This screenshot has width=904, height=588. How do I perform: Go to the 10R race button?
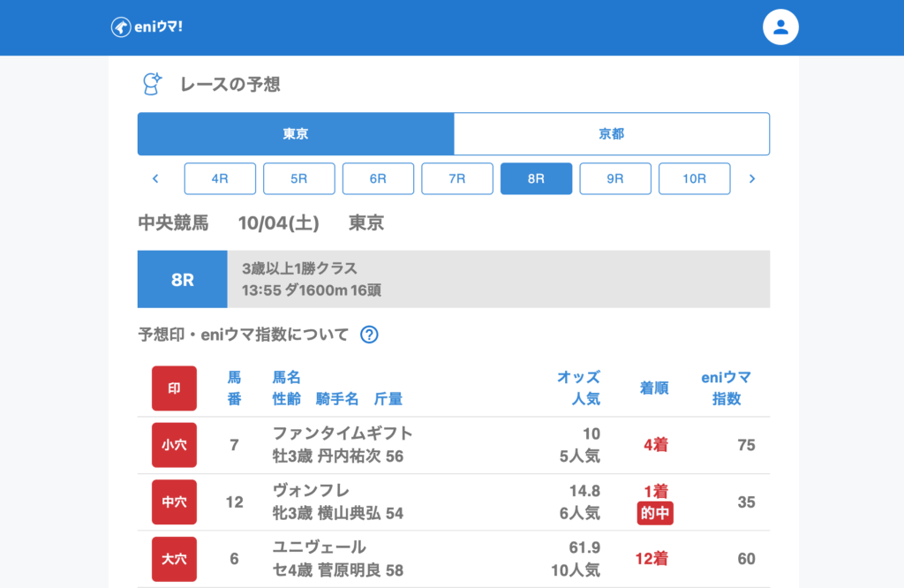click(x=694, y=178)
